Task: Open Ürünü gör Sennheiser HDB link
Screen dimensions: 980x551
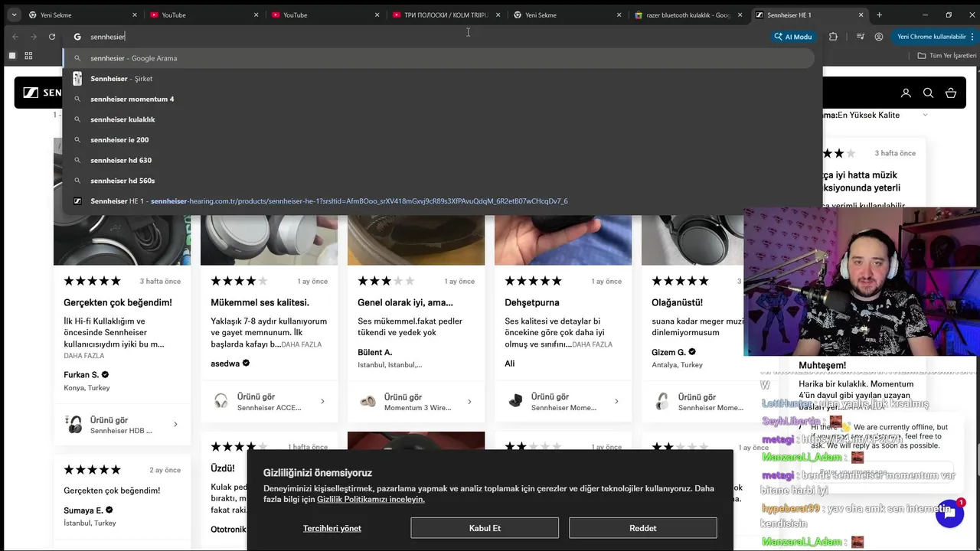Action: pyautogui.click(x=122, y=425)
